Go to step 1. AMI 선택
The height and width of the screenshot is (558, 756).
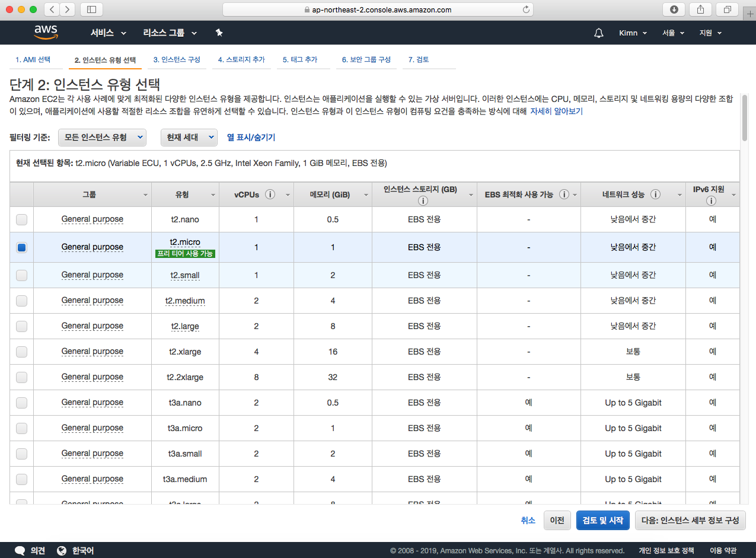tap(33, 60)
